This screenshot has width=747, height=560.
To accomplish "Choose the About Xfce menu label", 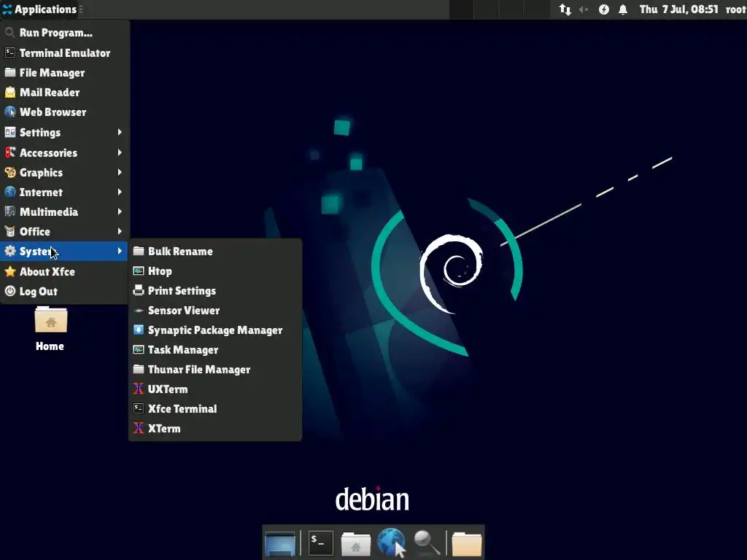I will pos(47,271).
